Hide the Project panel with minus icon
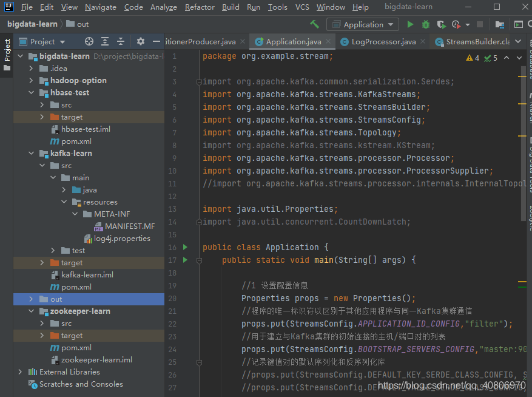 156,41
